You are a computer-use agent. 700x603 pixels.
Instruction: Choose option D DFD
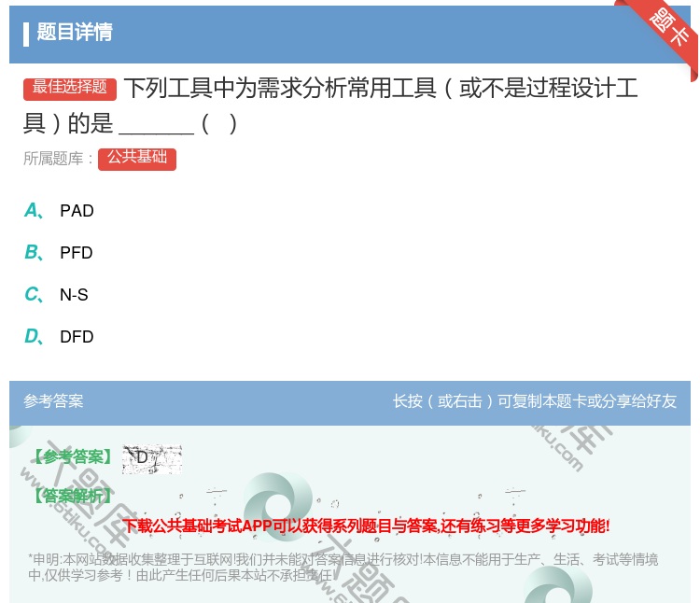(59, 337)
